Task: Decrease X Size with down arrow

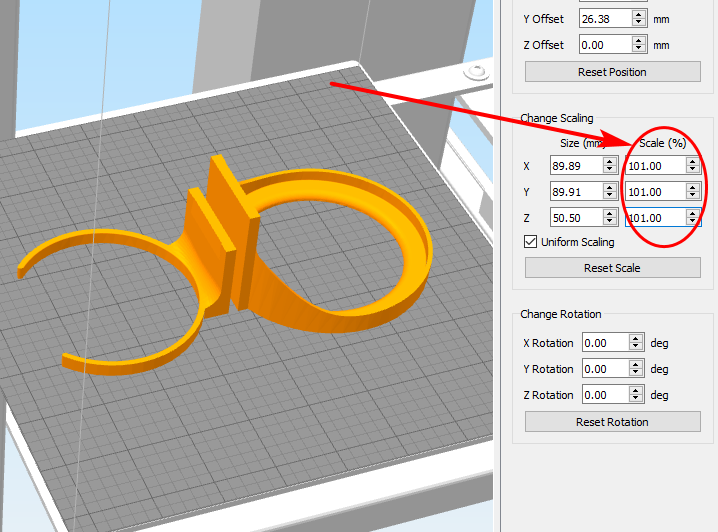Action: (x=610, y=170)
